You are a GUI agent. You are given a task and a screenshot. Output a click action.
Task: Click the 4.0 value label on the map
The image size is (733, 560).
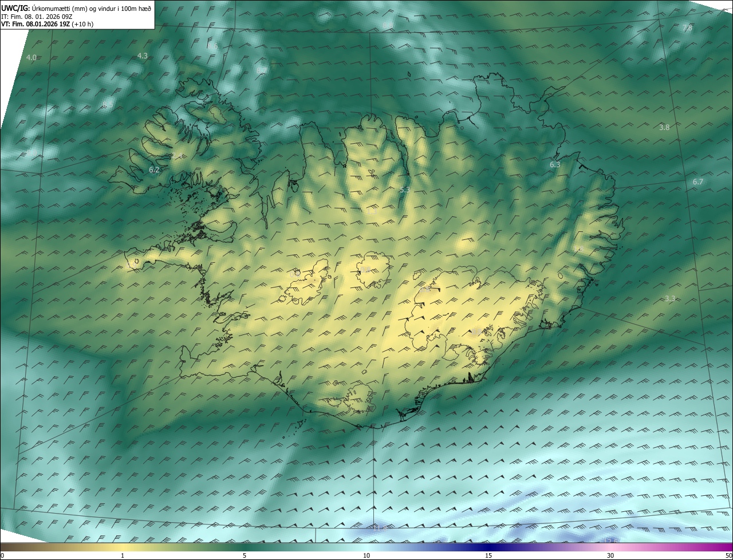(x=31, y=58)
